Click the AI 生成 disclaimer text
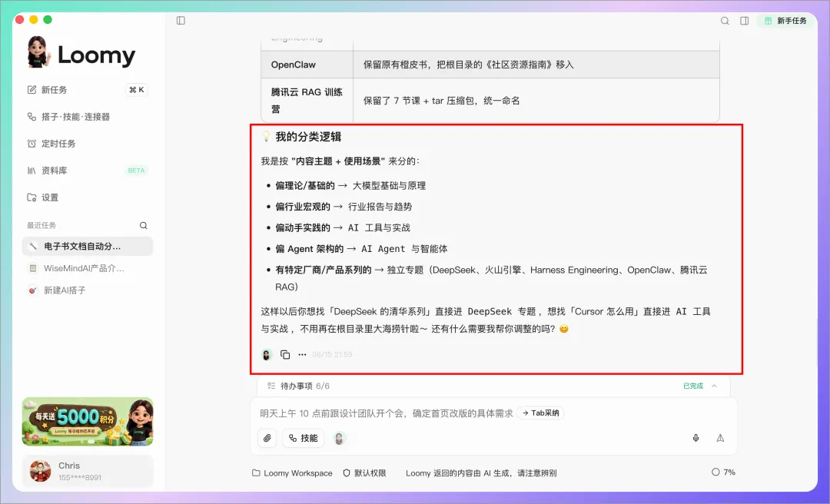830x504 pixels. coord(481,472)
